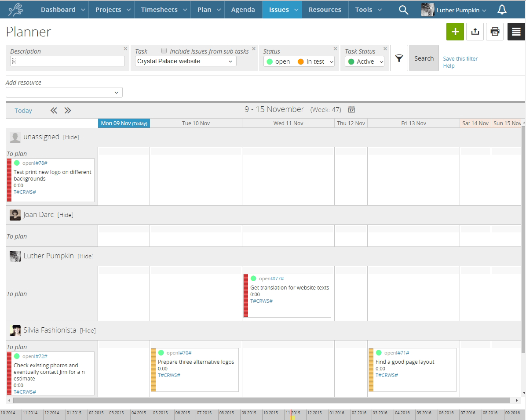Image resolution: width=526 pixels, height=420 pixels.
Task: Hide the unassigned resource row
Action: (72, 137)
